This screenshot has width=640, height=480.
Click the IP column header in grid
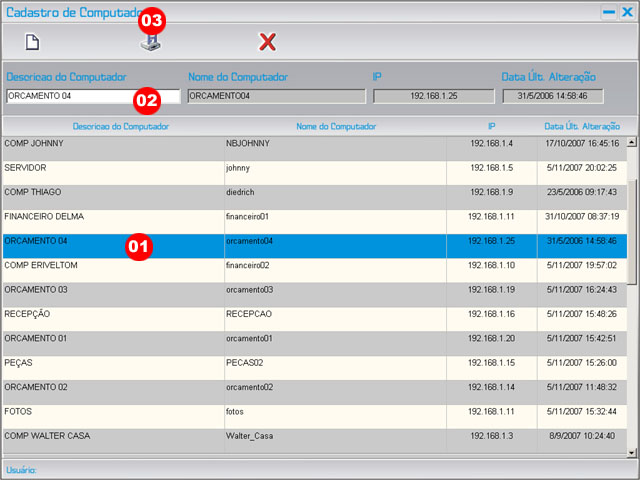491,127
